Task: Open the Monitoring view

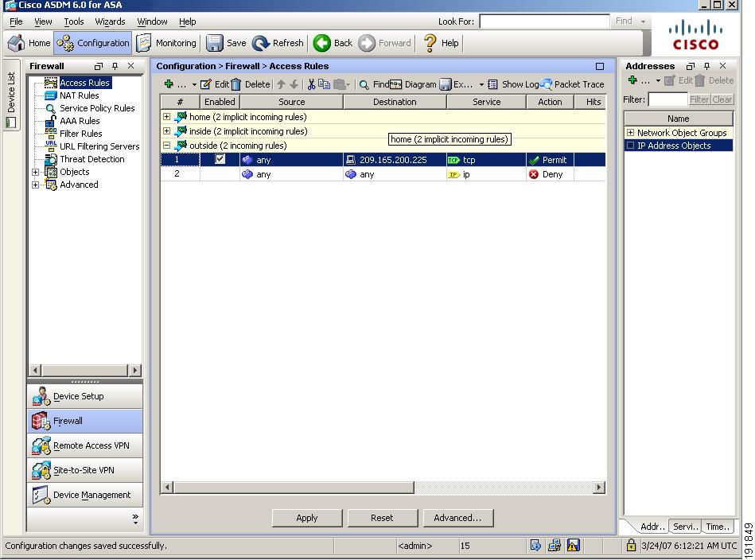Action: pos(166,43)
